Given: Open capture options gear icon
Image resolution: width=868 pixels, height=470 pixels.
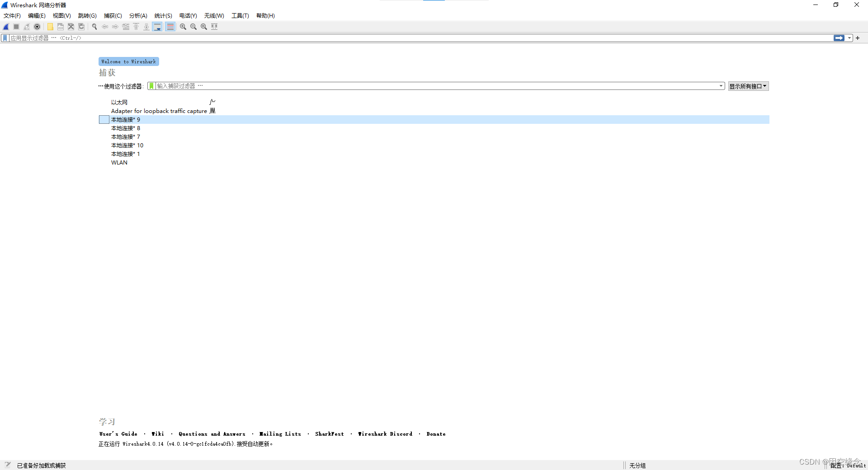Looking at the screenshot, I should coord(37,27).
